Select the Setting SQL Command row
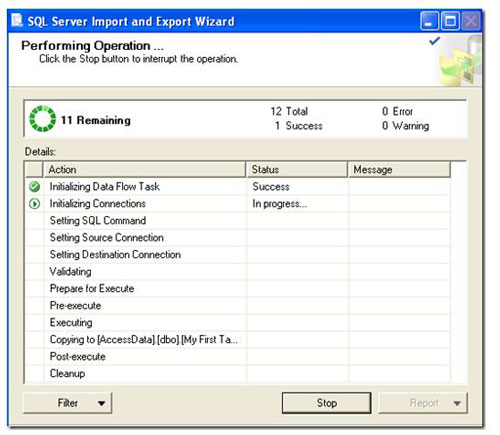The height and width of the screenshot is (435, 500). click(x=238, y=220)
